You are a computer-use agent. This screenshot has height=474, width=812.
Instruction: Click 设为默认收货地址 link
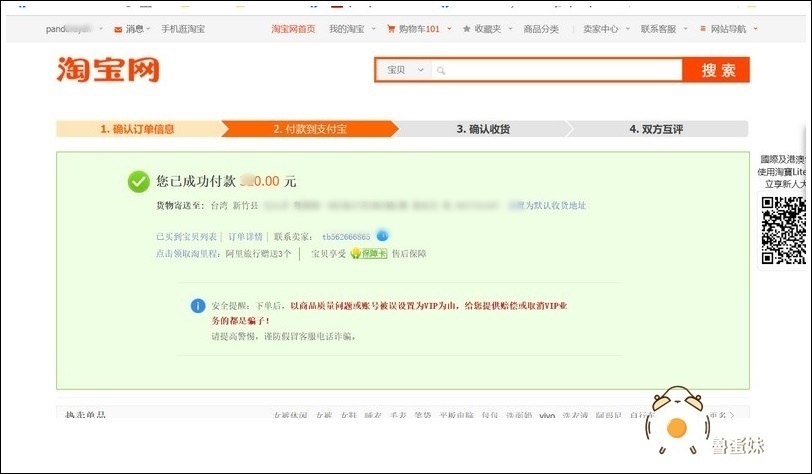(547, 206)
